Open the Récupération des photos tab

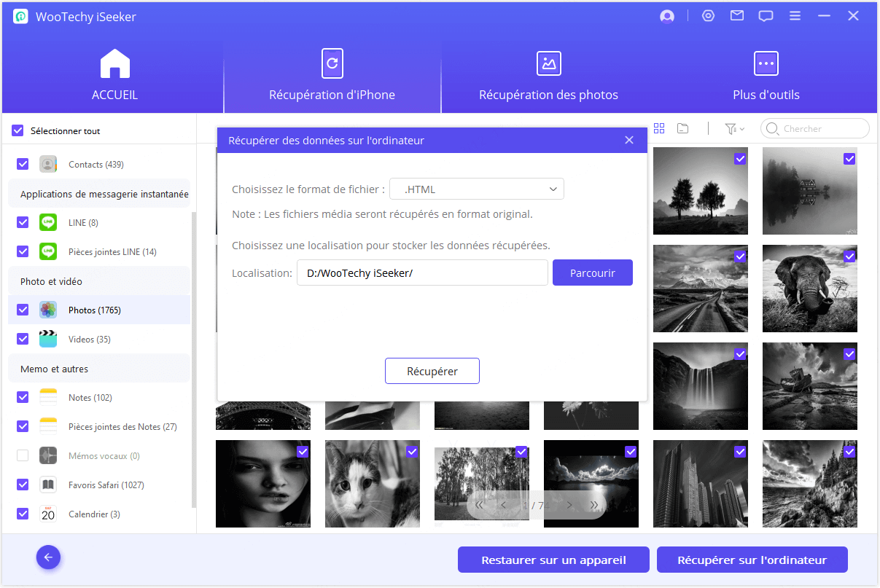(548, 77)
